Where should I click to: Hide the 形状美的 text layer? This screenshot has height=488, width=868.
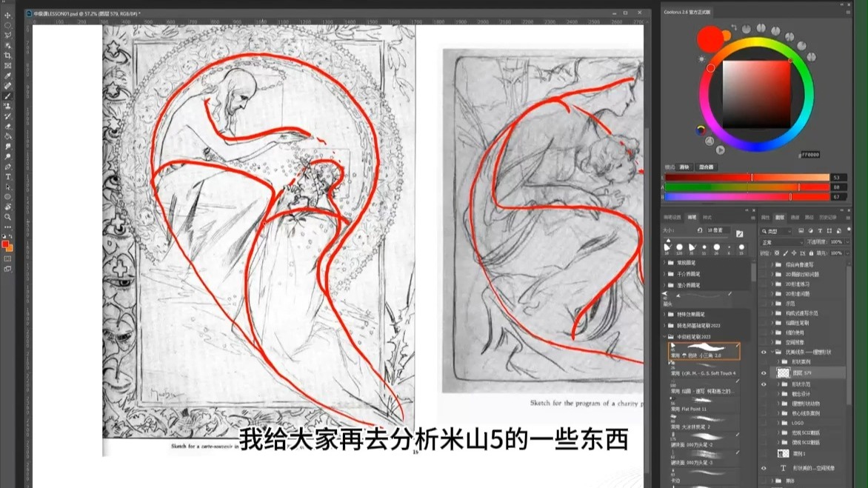[764, 468]
